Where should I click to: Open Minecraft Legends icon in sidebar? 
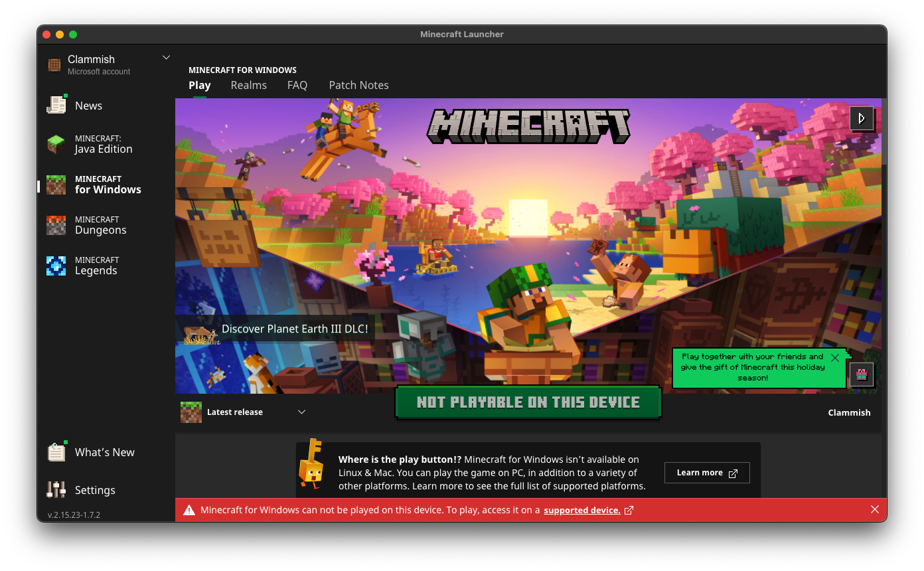tap(56, 266)
